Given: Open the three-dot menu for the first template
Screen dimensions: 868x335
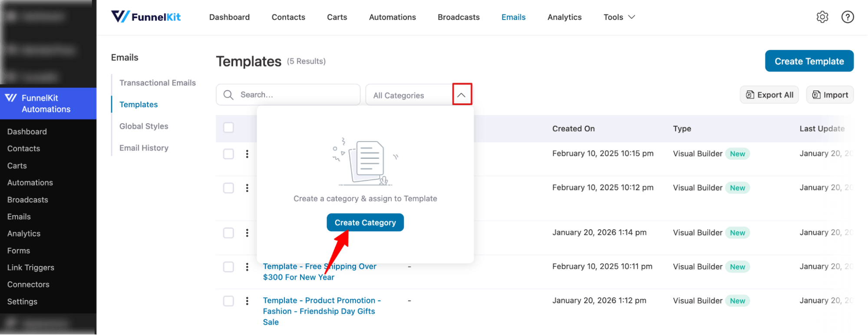Looking at the screenshot, I should [x=247, y=154].
